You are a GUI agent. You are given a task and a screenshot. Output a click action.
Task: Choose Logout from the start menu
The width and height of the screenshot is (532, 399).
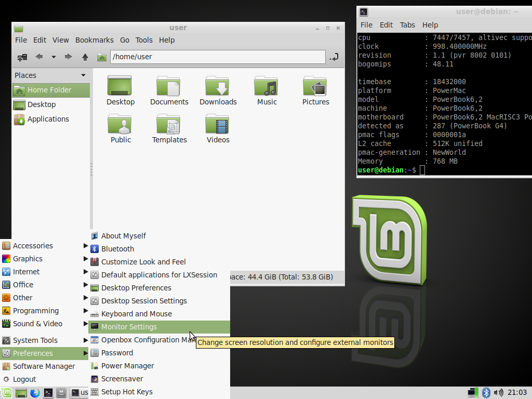point(44,379)
